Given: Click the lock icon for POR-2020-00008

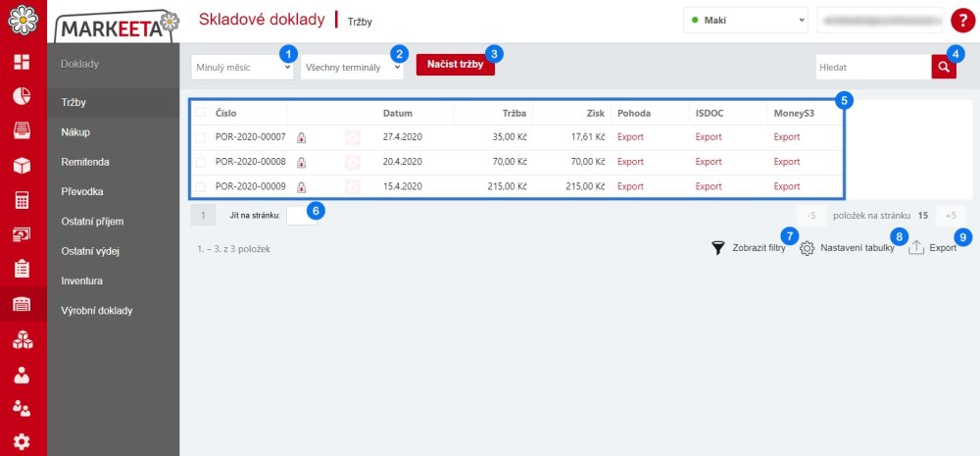Looking at the screenshot, I should [x=301, y=163].
